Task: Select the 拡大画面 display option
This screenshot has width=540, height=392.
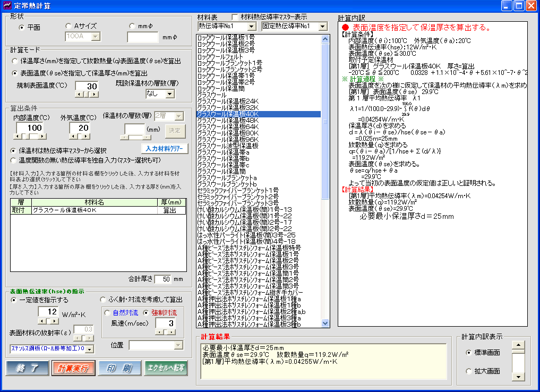Action: click(x=469, y=371)
